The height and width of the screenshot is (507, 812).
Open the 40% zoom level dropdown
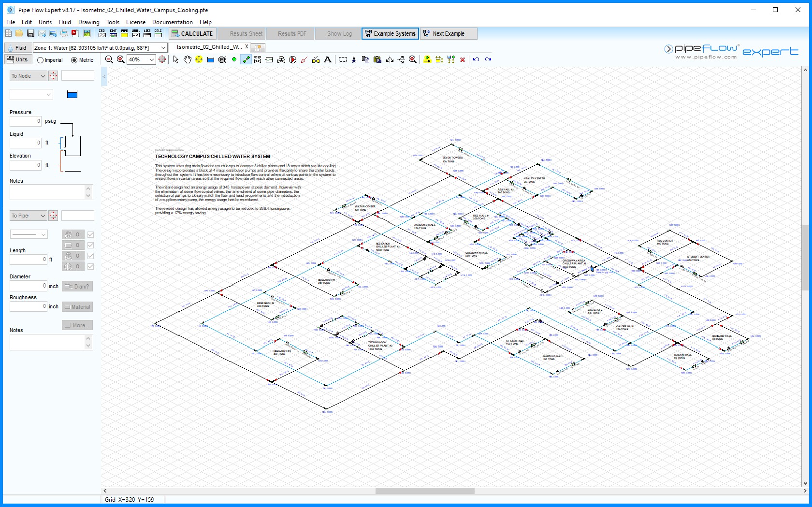point(152,59)
